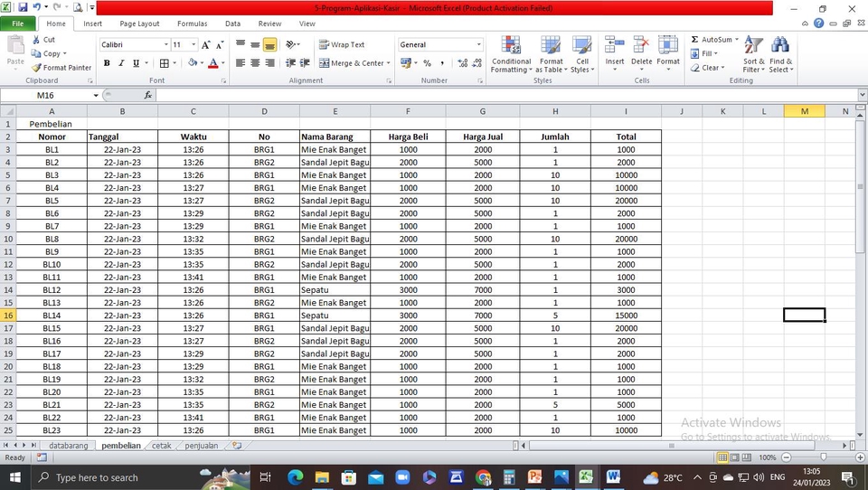Toggle Bold formatting

coord(107,63)
